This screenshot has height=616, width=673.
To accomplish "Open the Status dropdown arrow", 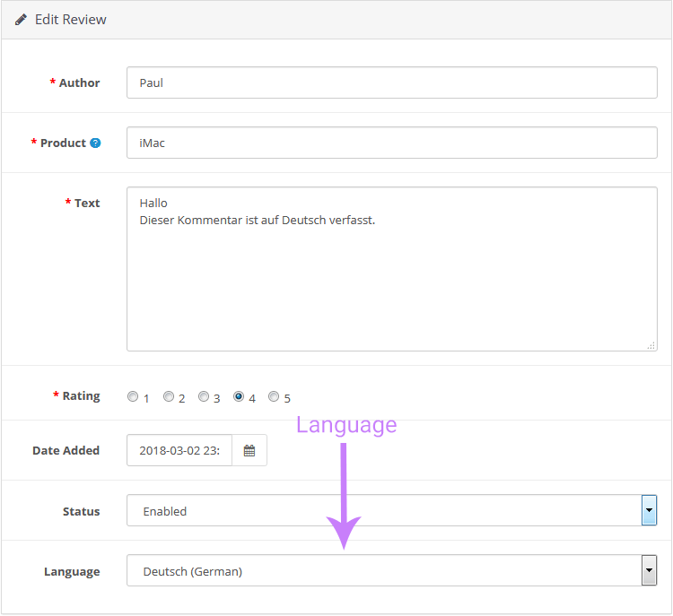I will coord(649,510).
